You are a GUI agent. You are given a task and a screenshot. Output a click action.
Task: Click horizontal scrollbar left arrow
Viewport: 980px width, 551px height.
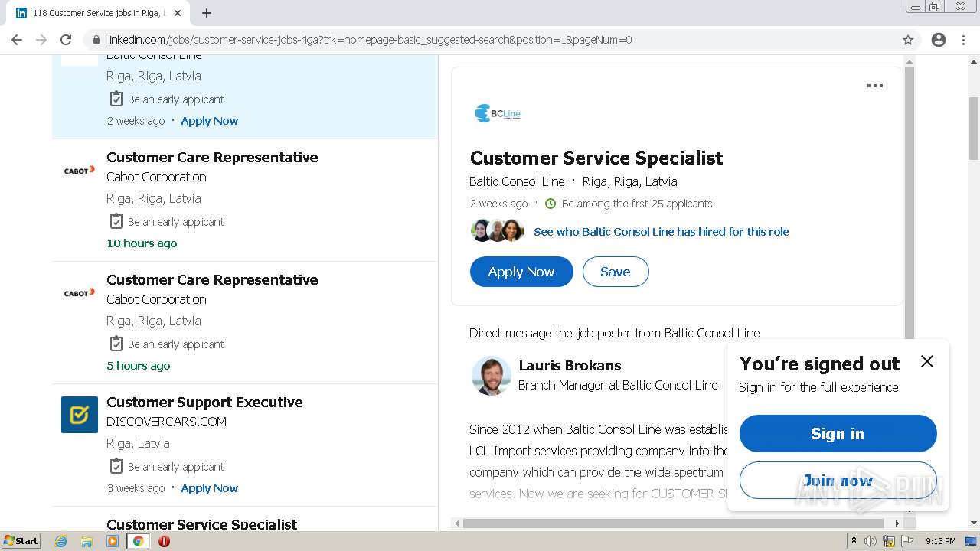pyautogui.click(x=457, y=523)
